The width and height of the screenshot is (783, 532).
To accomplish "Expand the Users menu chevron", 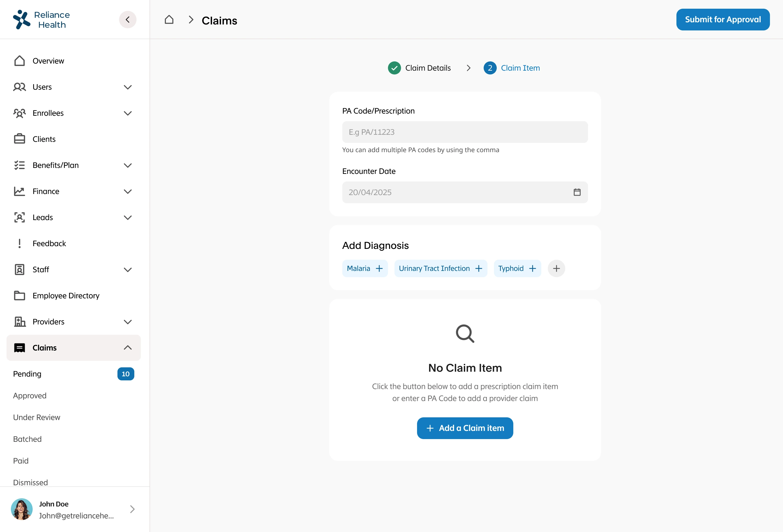I will pyautogui.click(x=127, y=87).
